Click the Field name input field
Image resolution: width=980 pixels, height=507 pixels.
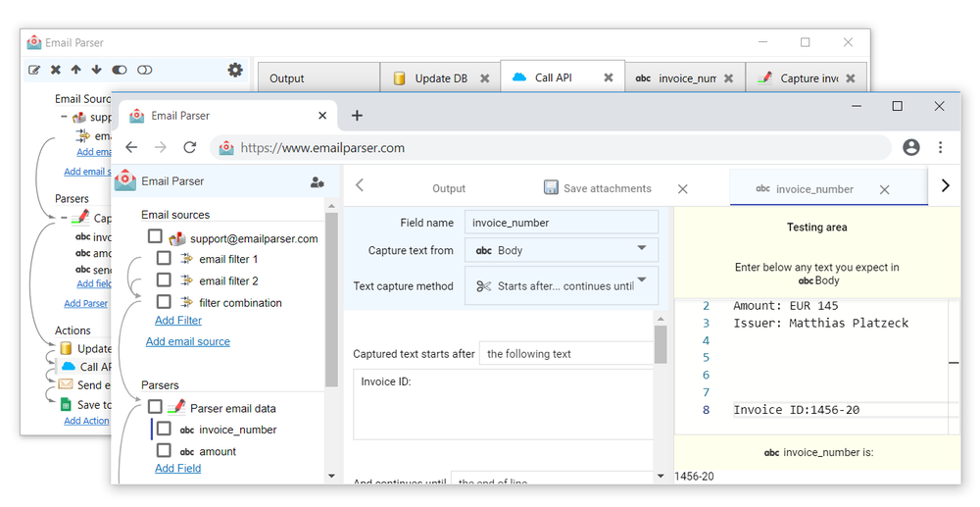[562, 223]
